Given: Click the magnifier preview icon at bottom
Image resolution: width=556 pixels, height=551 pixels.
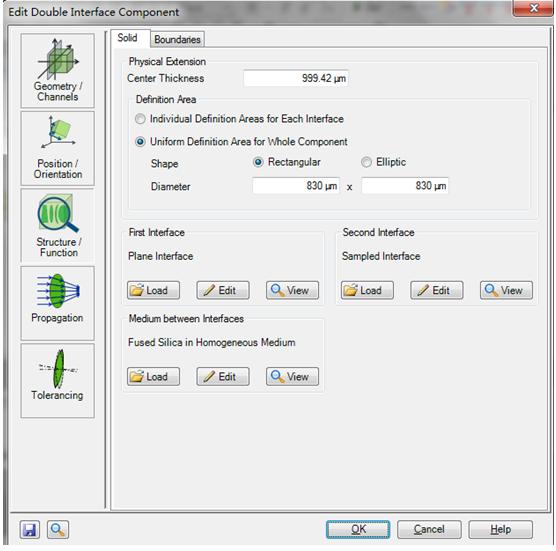Looking at the screenshot, I should coord(58,529).
